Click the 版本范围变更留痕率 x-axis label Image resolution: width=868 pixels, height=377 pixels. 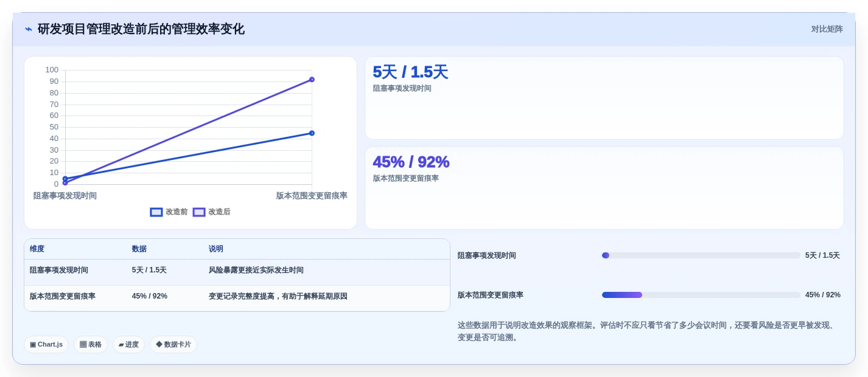[312, 196]
